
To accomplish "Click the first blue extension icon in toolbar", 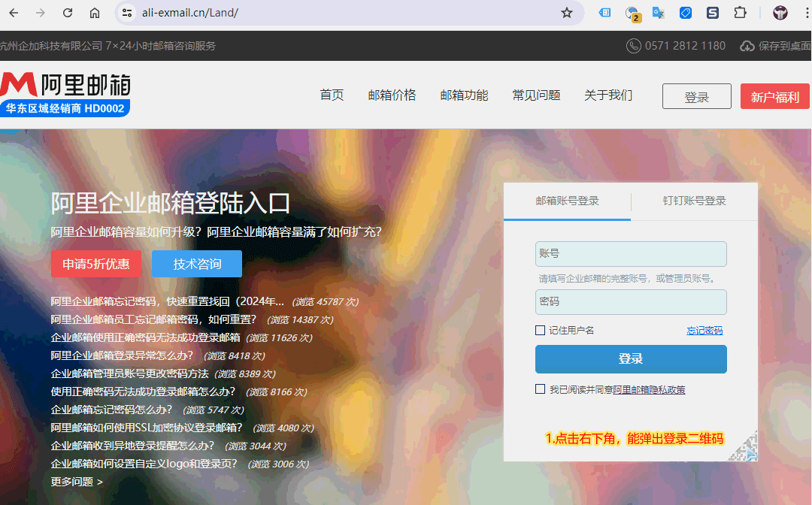I will coord(604,13).
